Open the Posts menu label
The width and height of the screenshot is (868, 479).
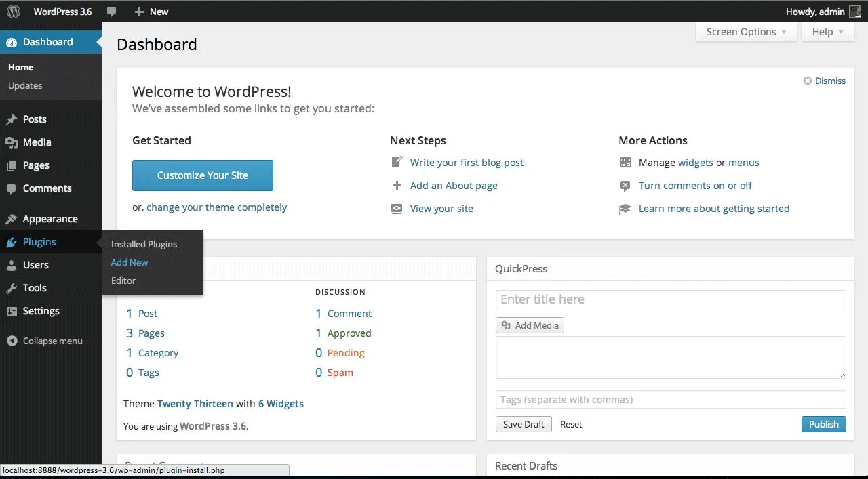point(35,119)
